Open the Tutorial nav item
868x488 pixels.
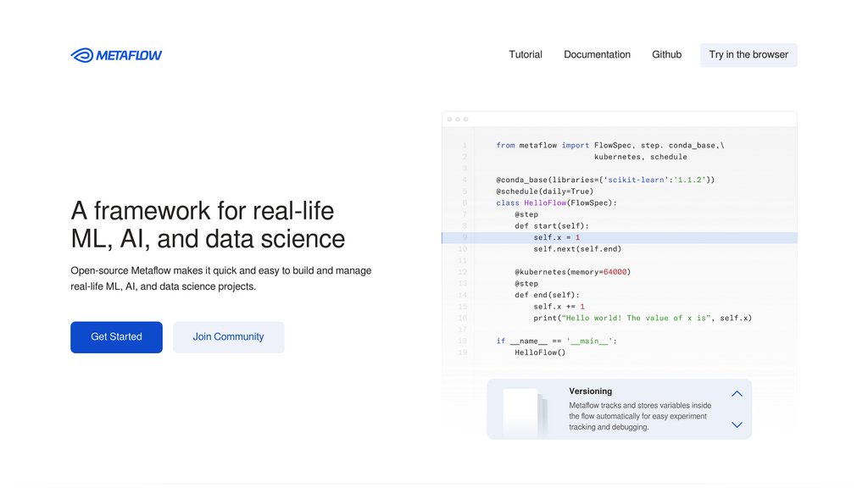526,55
